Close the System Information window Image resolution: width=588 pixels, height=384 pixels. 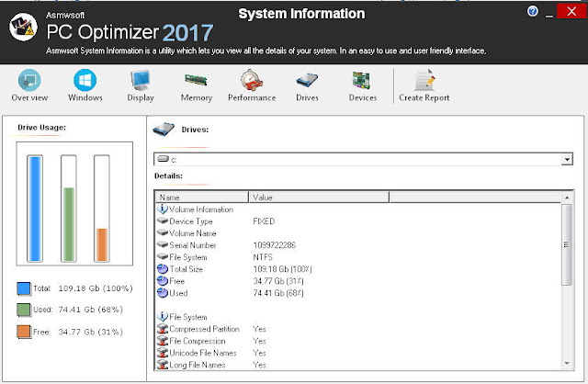[571, 11]
